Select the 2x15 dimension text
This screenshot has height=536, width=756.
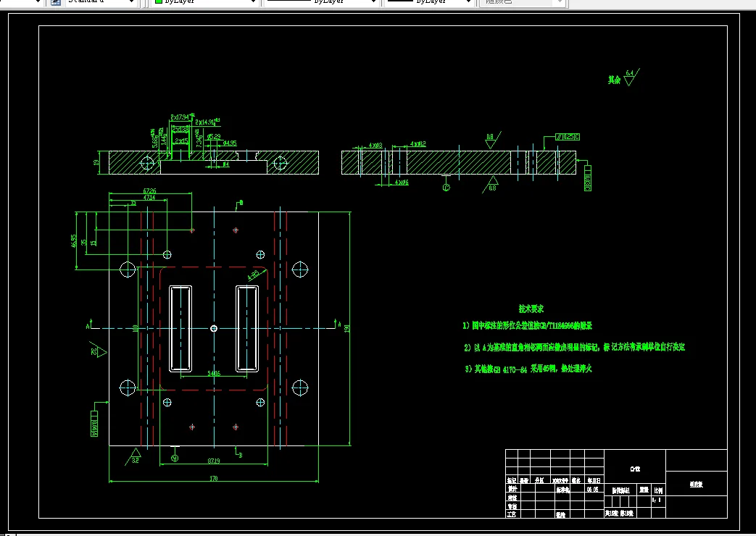pyautogui.click(x=182, y=141)
